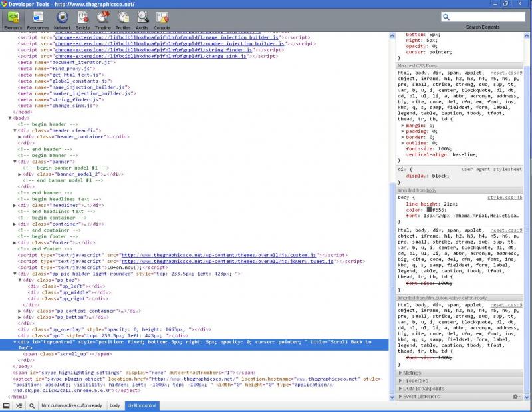Select the body breadcrumb
532x412 pixels.
(114, 405)
